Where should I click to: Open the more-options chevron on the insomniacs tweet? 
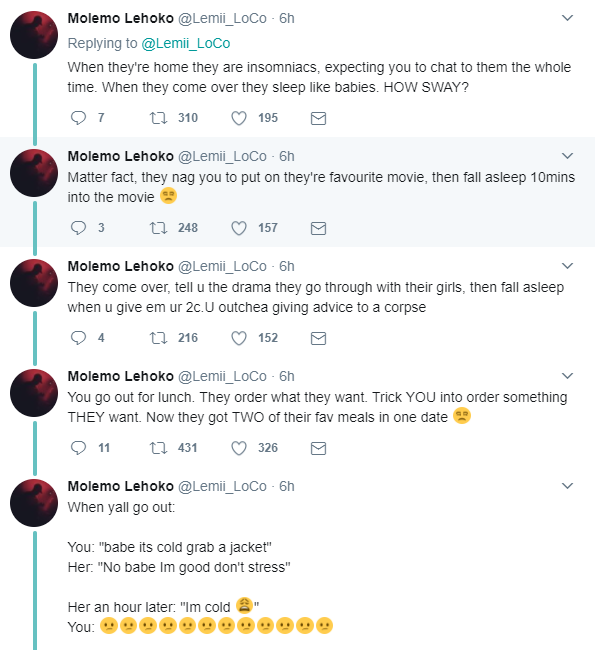[x=567, y=18]
